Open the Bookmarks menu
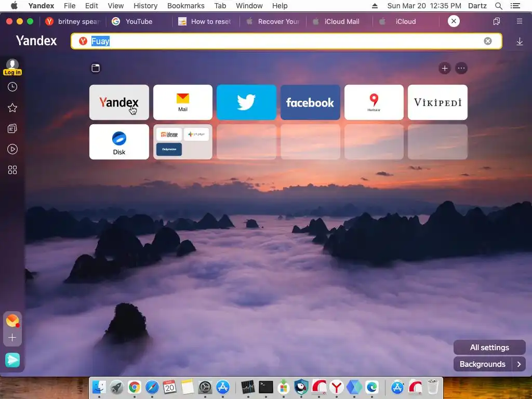532x399 pixels. tap(186, 6)
